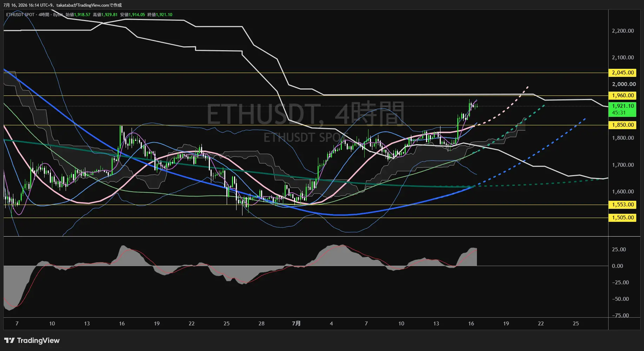Click the 45:31 candle countdown timer
644x351 pixels.
click(x=619, y=113)
